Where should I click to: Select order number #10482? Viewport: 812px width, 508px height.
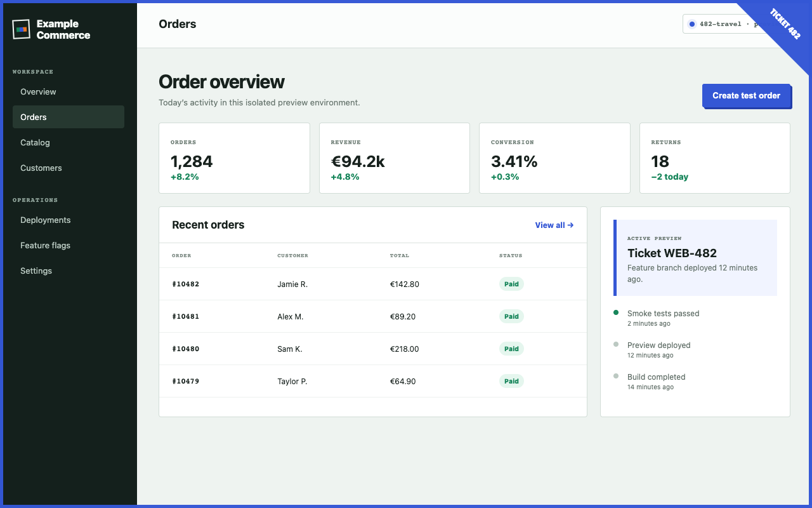pos(185,284)
